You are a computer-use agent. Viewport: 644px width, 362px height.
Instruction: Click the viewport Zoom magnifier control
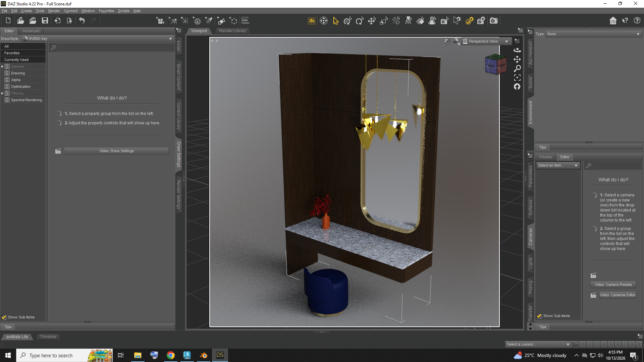pos(517,68)
